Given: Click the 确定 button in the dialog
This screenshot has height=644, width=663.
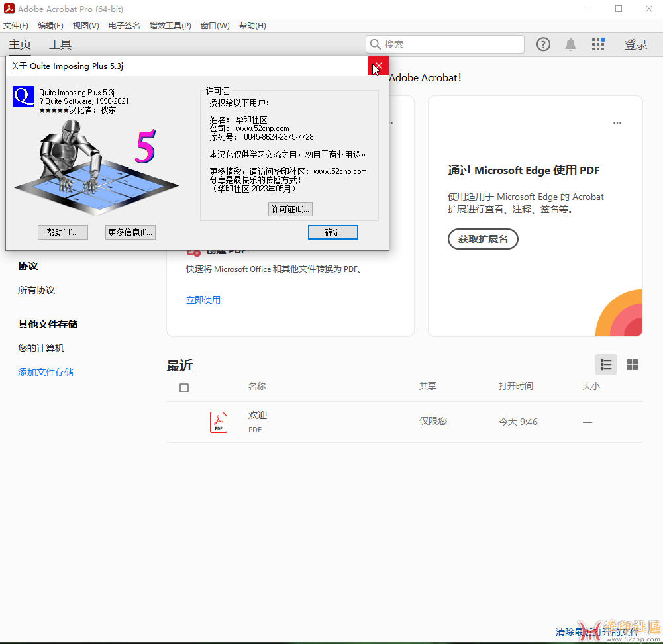Looking at the screenshot, I should (x=332, y=232).
